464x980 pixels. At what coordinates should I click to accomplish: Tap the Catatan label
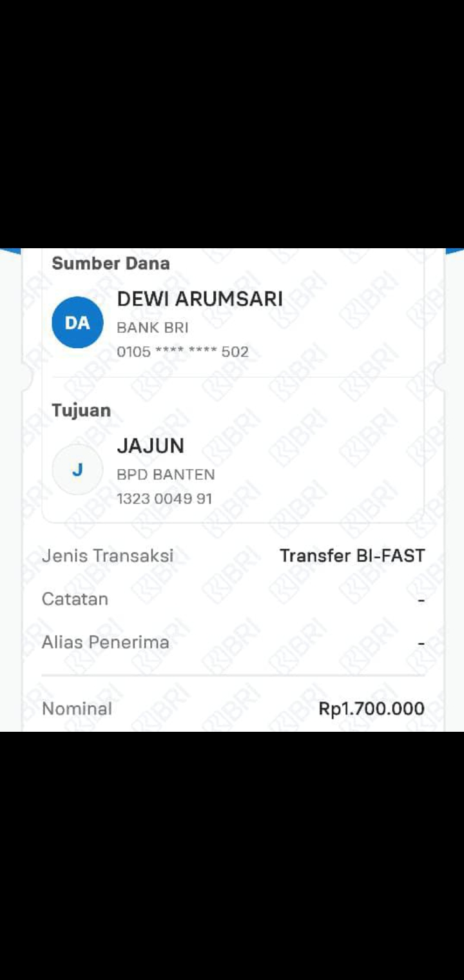tap(75, 599)
